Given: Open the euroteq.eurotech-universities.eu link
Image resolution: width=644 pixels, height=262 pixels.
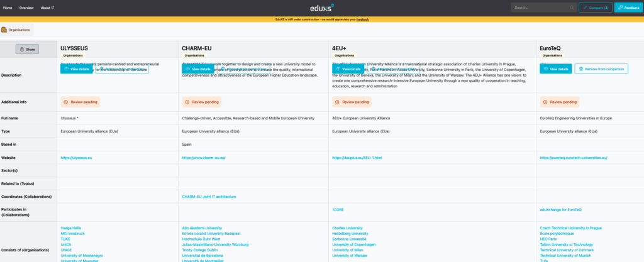Looking at the screenshot, I should 574,158.
